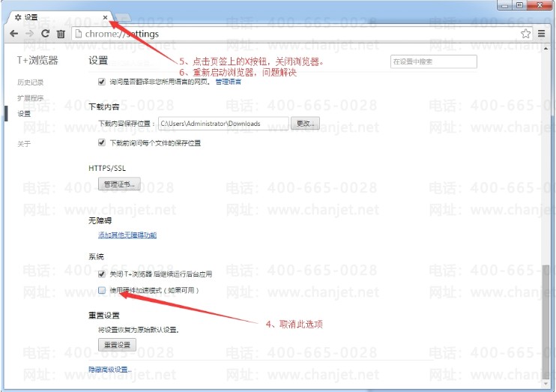Bookmark this page with the star icon

point(525,34)
